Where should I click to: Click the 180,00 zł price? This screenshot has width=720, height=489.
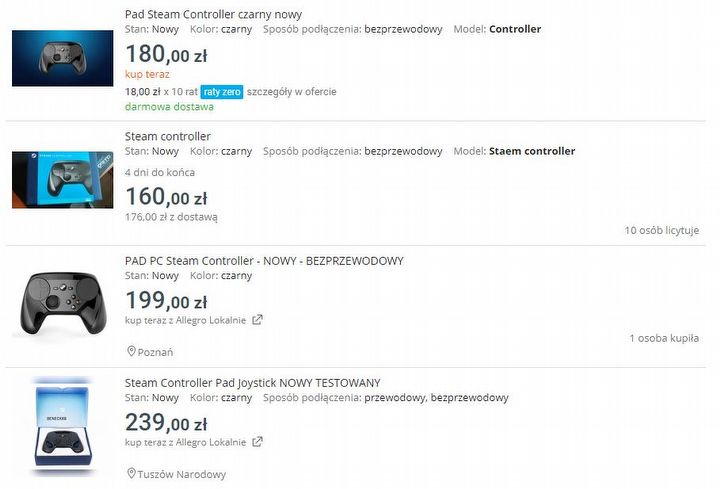[166, 53]
